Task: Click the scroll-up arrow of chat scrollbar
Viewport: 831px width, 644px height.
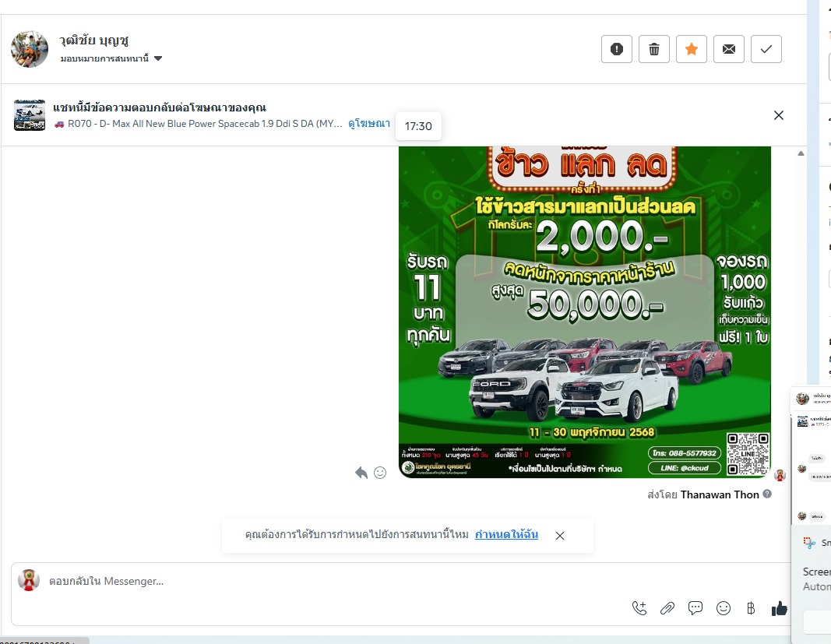Action: pyautogui.click(x=801, y=153)
